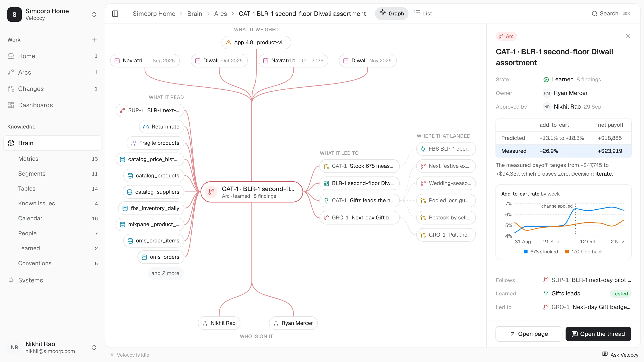Viewport: 644px width, 362px height.
Task: Expand the 'and 2 more' read items
Action: coord(165,273)
